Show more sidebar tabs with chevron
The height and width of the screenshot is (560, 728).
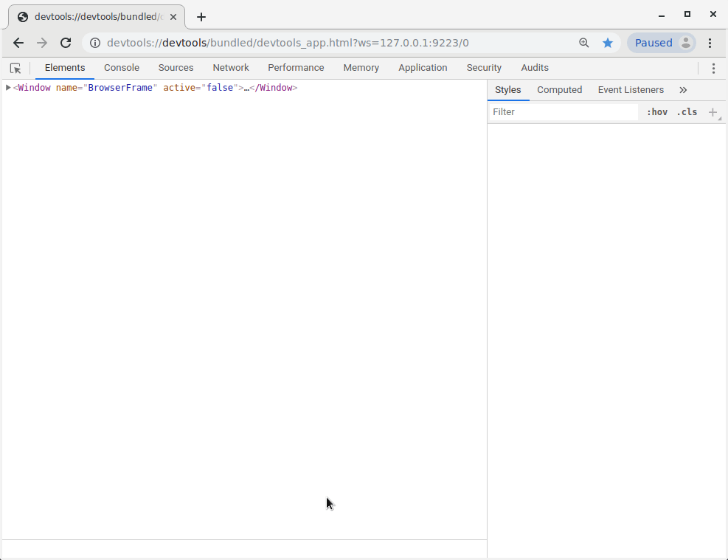(683, 90)
